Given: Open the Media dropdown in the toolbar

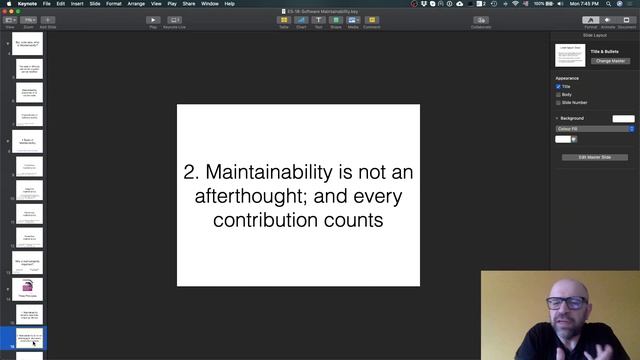Looking at the screenshot, I should pos(353,20).
